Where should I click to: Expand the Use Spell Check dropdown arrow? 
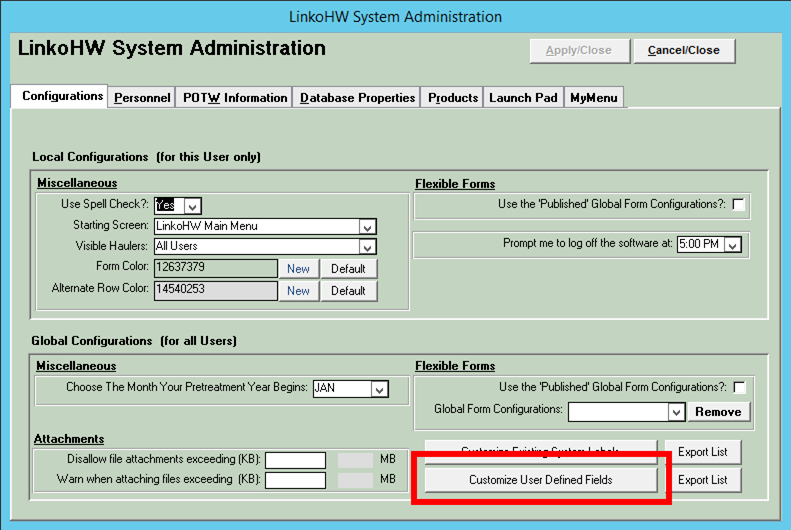[x=192, y=206]
